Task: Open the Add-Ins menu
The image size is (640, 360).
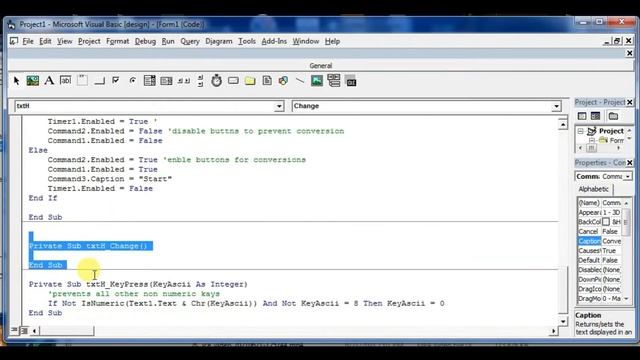Action: (274, 41)
